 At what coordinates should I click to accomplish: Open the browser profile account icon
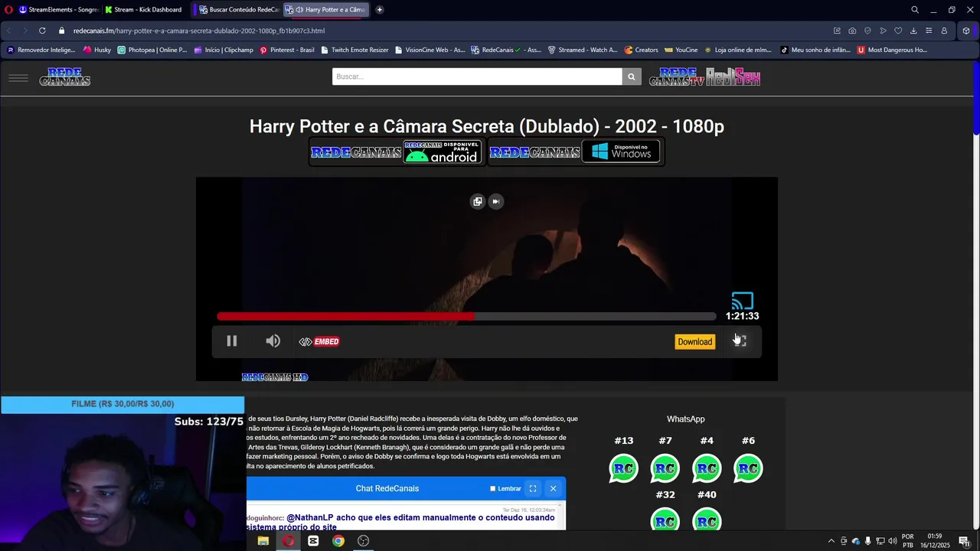(x=944, y=31)
